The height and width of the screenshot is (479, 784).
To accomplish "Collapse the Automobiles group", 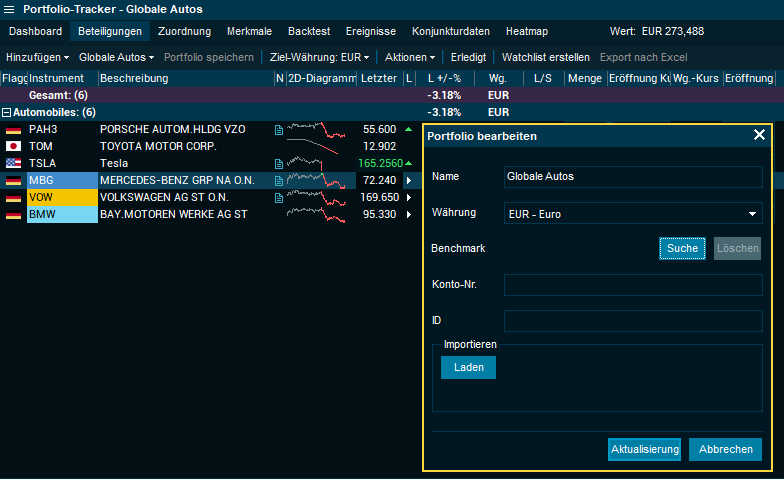I will coord(6,113).
